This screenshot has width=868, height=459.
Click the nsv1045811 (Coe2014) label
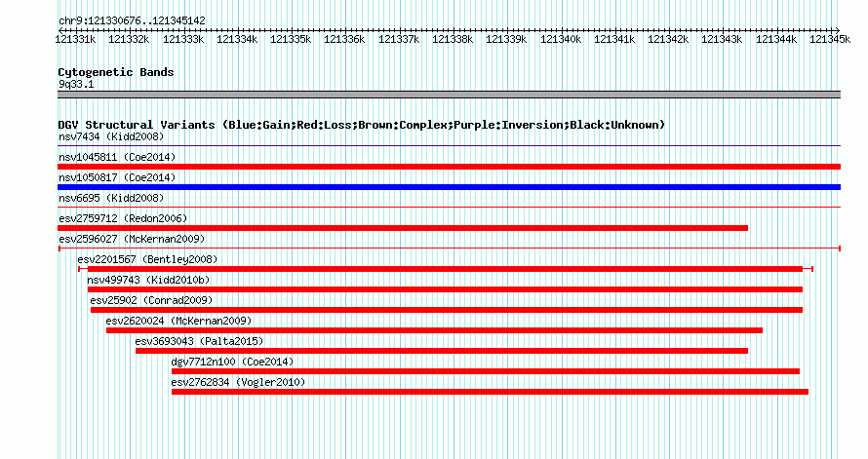click(117, 157)
